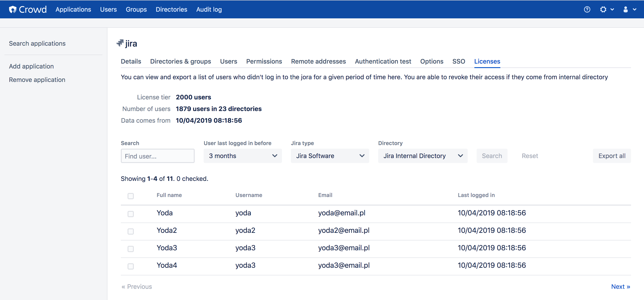Go to the Next page link
The image size is (644, 300).
point(620,287)
